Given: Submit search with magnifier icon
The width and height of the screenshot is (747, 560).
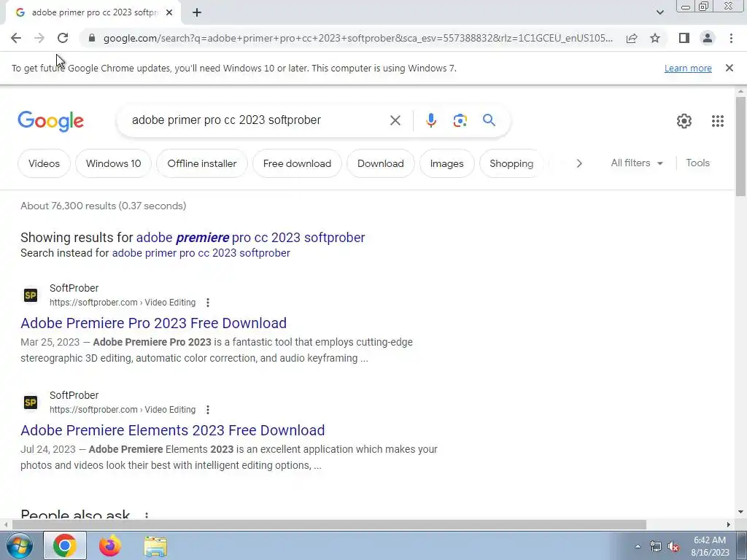Looking at the screenshot, I should 489,120.
